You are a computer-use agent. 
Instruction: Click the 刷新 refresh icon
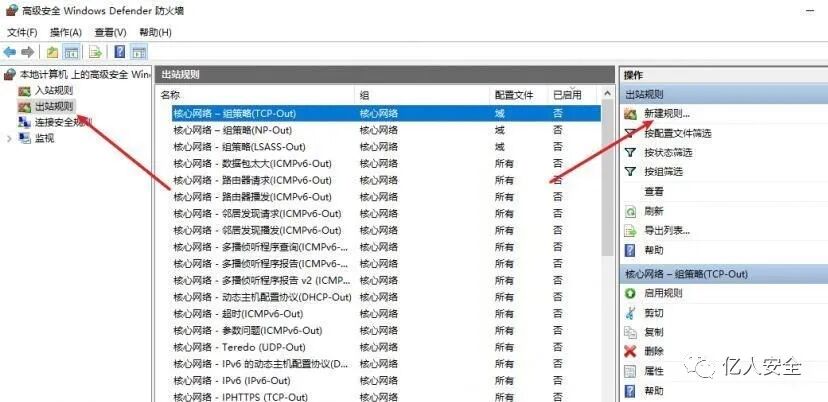(x=630, y=211)
